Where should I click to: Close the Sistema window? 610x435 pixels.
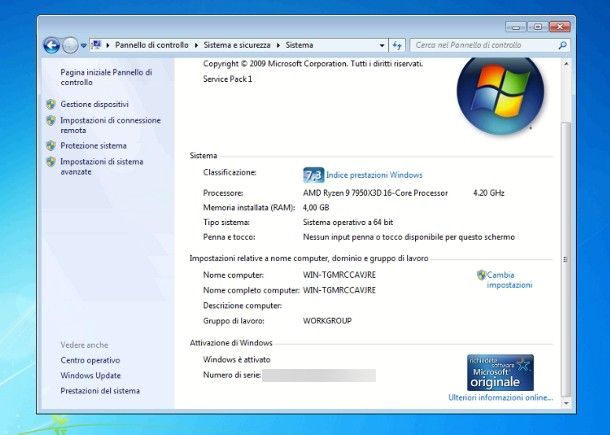(560, 27)
